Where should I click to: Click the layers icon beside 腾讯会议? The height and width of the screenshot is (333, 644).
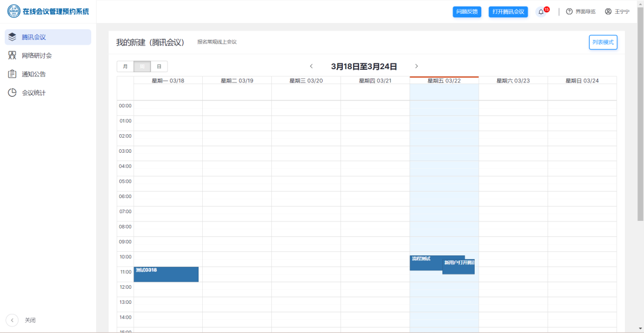pyautogui.click(x=13, y=37)
